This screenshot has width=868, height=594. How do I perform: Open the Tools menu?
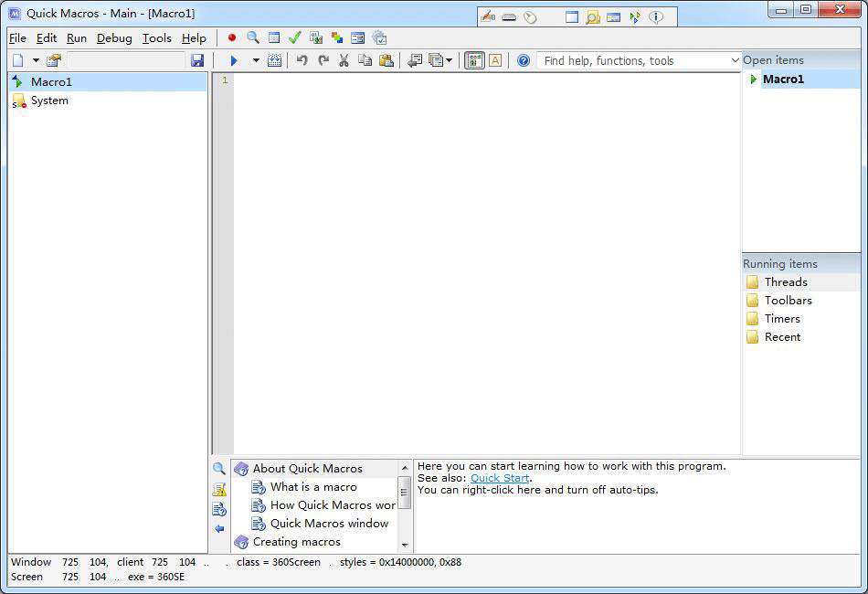point(156,38)
